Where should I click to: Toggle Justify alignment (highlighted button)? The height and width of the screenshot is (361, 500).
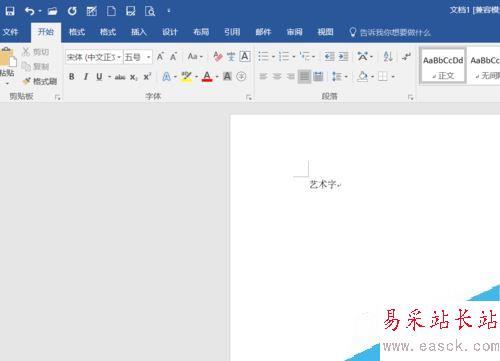(304, 77)
